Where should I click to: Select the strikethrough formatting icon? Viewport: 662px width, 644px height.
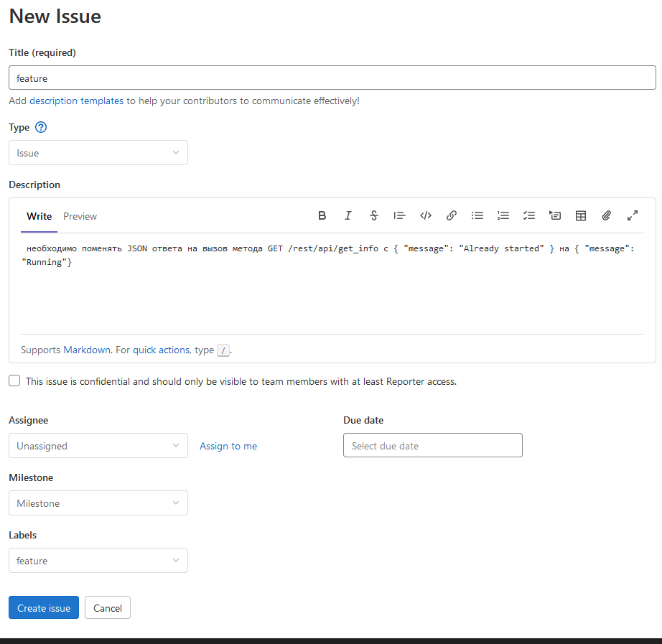373,215
